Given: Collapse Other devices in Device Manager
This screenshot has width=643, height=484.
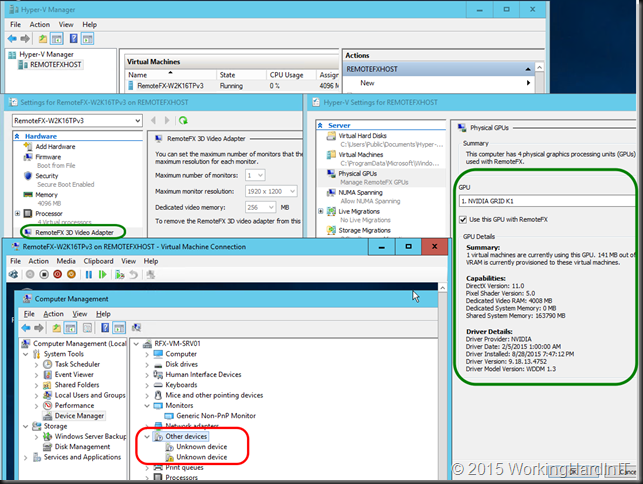Looking at the screenshot, I should 147,437.
